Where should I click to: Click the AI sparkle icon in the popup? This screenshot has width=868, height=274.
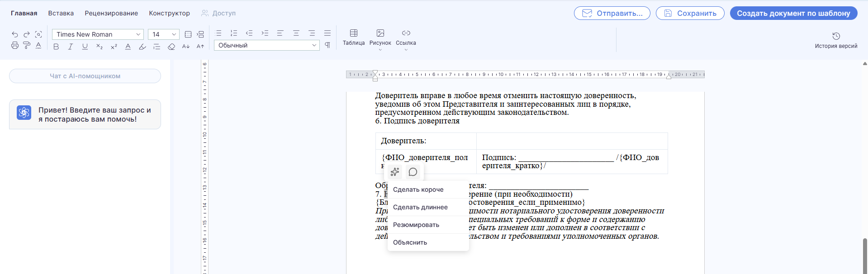click(395, 172)
